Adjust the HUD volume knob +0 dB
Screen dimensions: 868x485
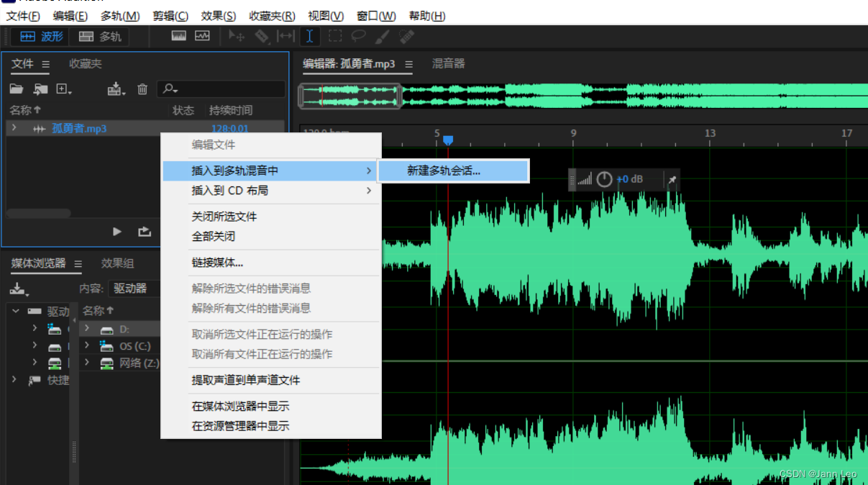605,179
